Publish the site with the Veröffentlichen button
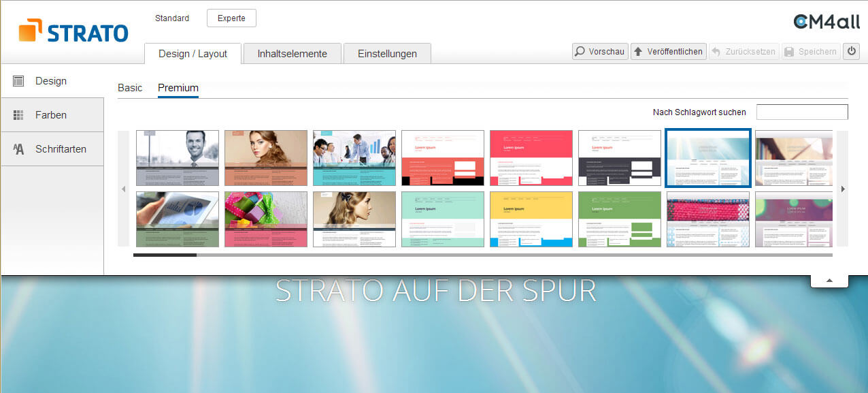This screenshot has width=868, height=393. pos(667,51)
